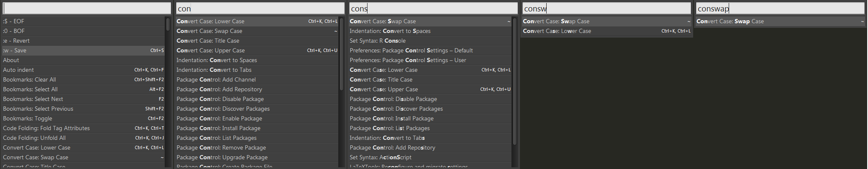Click the empty command palette search field
Viewport: 868px width, 169px height.
tap(87, 8)
